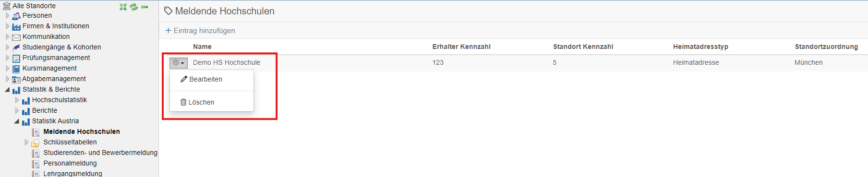
Task: Click the Studiengänge & Kohorten graduation icon
Action: (16, 47)
